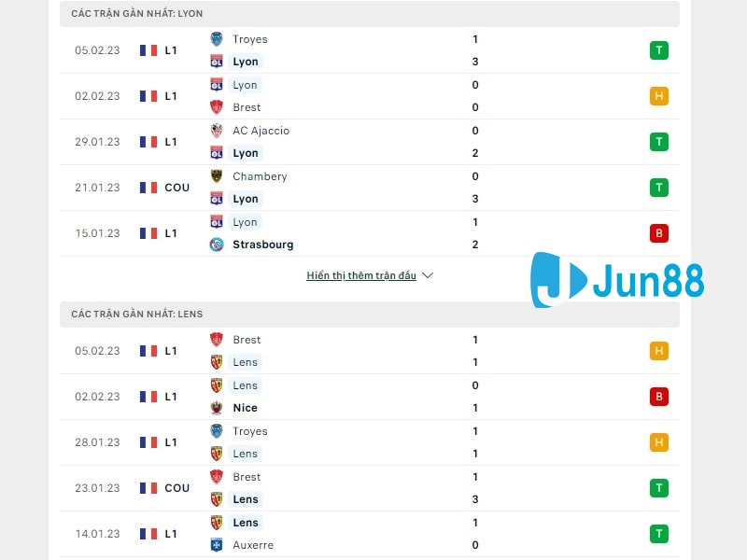Click the Jun88 logo

click(617, 279)
